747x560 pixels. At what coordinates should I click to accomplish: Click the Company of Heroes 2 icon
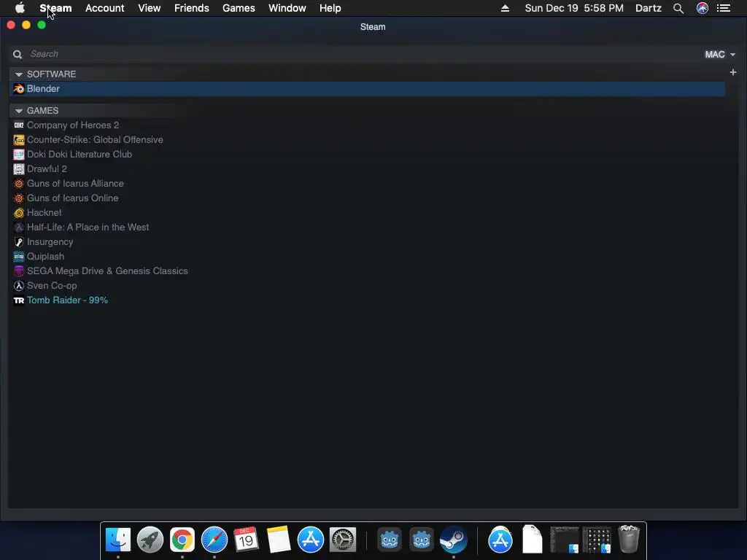[18, 125]
